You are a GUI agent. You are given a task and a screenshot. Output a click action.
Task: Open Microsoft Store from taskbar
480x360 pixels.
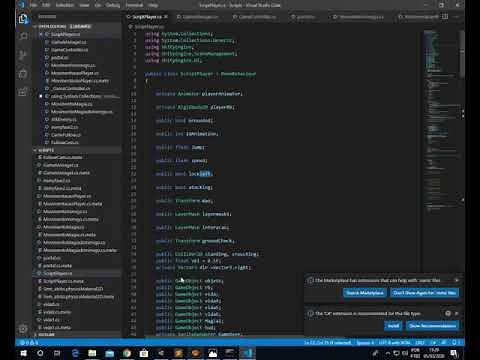pos(144,353)
